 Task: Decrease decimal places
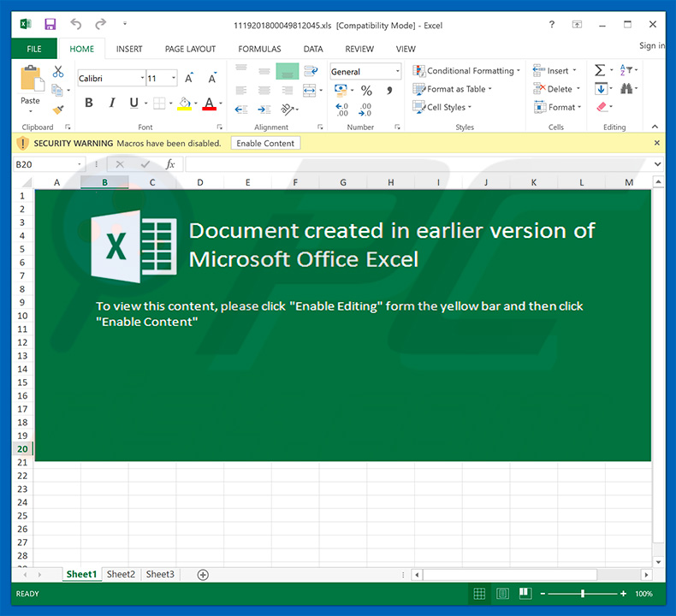[365, 110]
